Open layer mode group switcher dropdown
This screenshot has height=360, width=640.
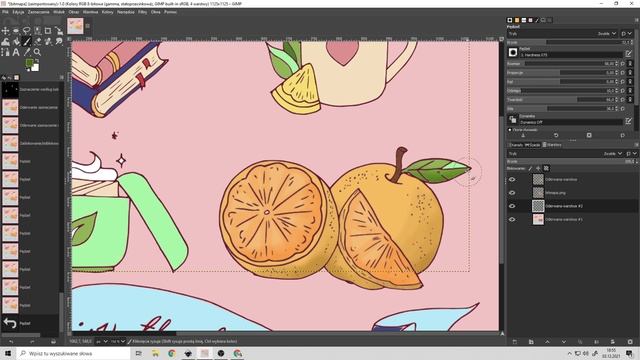(631, 153)
